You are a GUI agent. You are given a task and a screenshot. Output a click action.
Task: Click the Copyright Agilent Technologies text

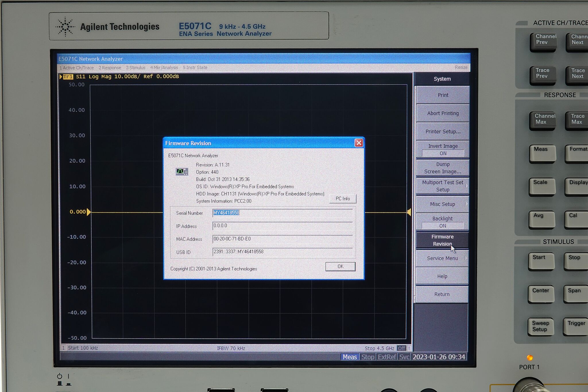(214, 269)
